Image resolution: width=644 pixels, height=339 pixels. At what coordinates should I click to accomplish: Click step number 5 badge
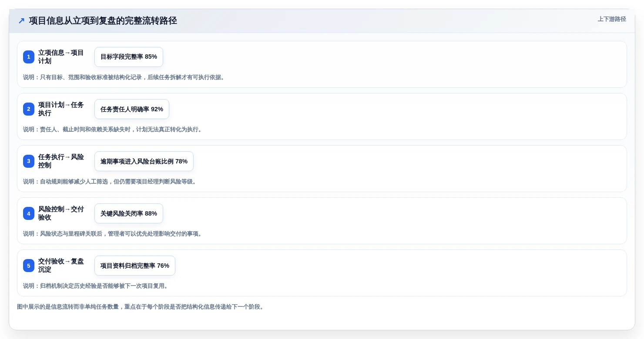(x=29, y=266)
